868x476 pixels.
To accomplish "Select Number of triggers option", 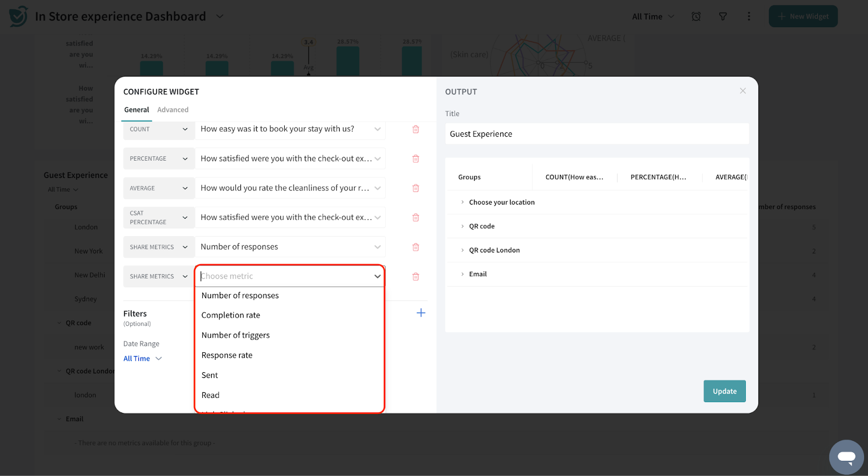I will click(290, 335).
